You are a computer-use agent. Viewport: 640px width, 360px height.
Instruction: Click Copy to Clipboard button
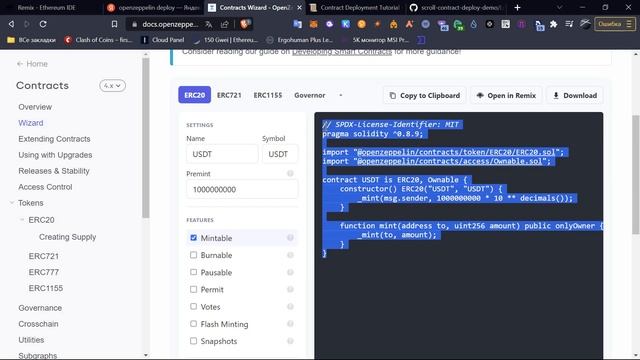pos(424,96)
